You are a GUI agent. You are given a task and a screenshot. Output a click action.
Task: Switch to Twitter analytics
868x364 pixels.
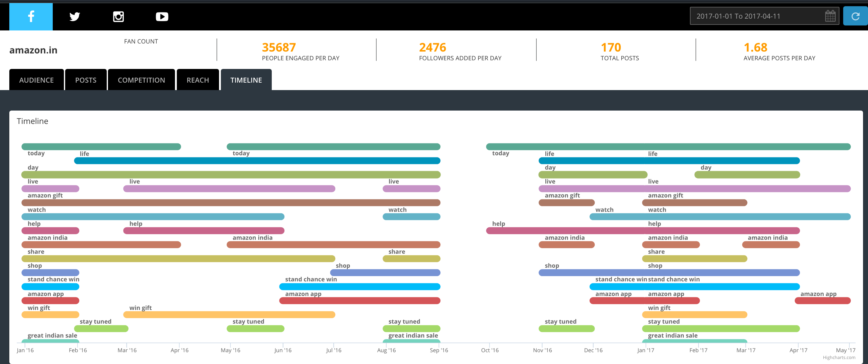coord(74,16)
